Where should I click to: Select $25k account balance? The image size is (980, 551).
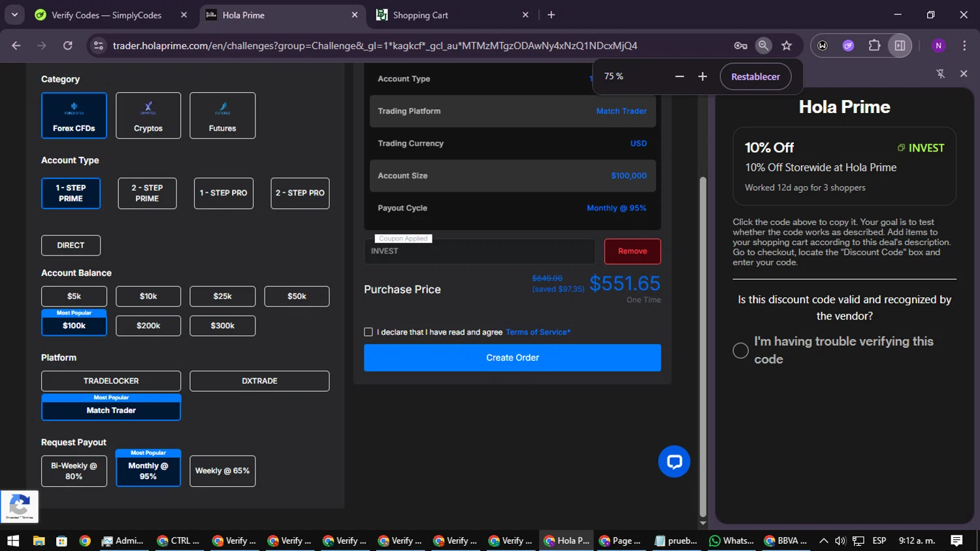(222, 296)
